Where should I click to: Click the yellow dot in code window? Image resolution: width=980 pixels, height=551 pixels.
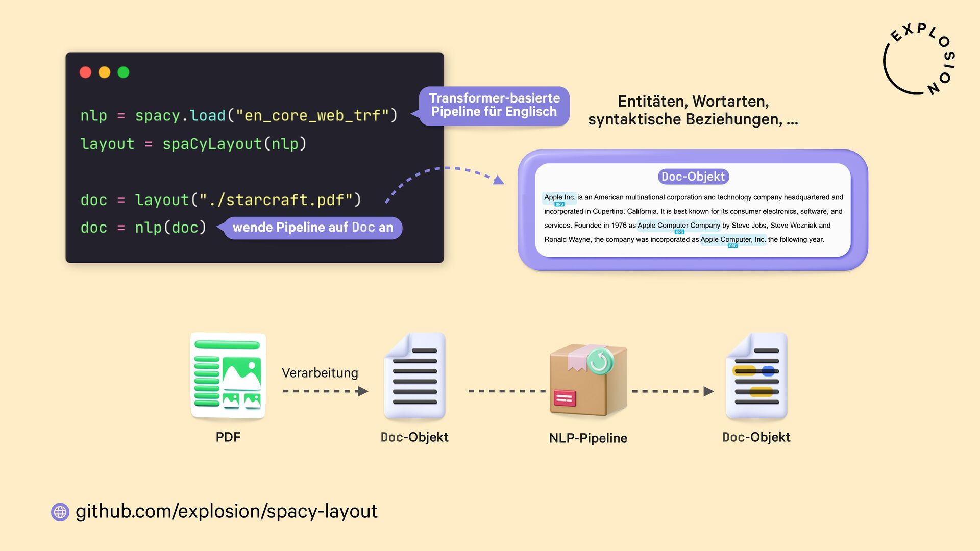point(104,72)
